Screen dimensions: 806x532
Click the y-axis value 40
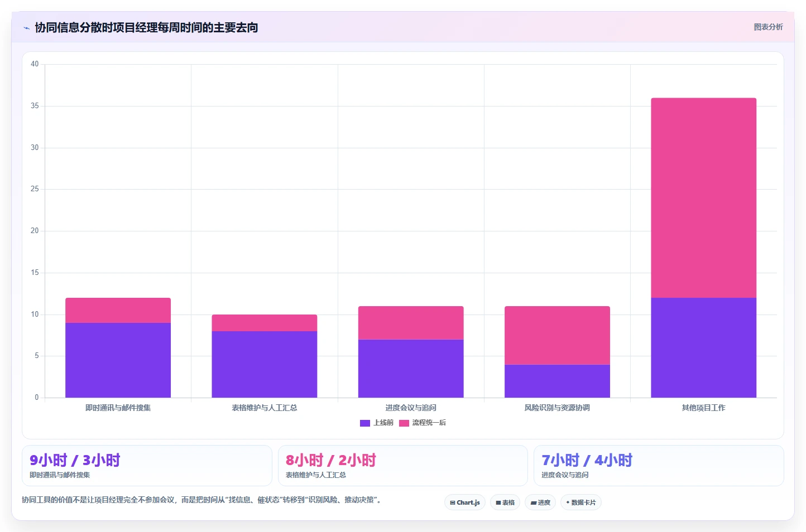[x=35, y=64]
